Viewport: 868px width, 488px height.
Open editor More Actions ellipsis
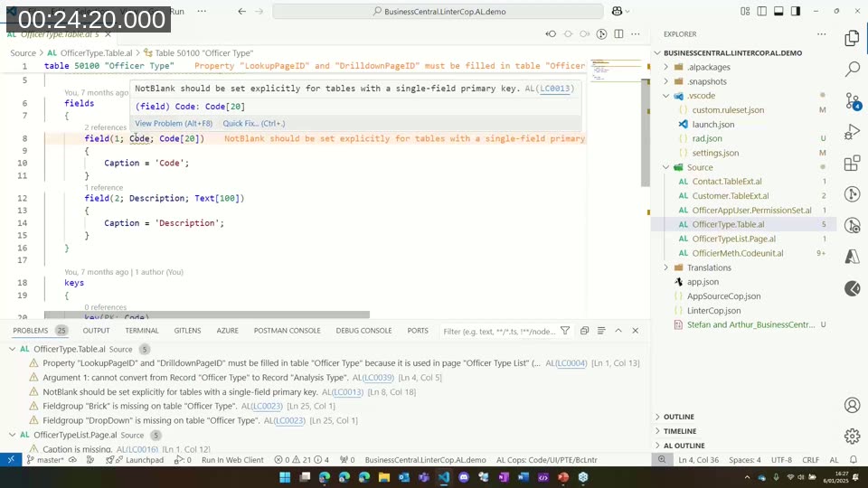click(636, 33)
